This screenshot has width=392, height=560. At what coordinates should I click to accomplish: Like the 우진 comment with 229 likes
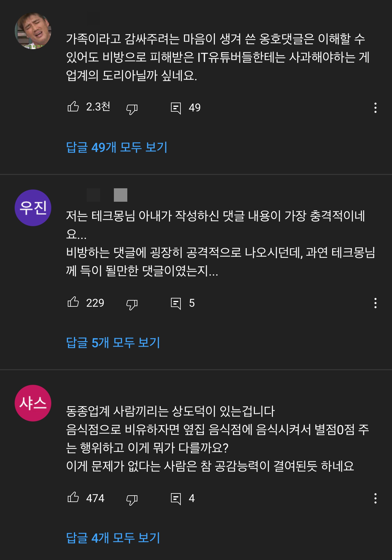(x=73, y=302)
